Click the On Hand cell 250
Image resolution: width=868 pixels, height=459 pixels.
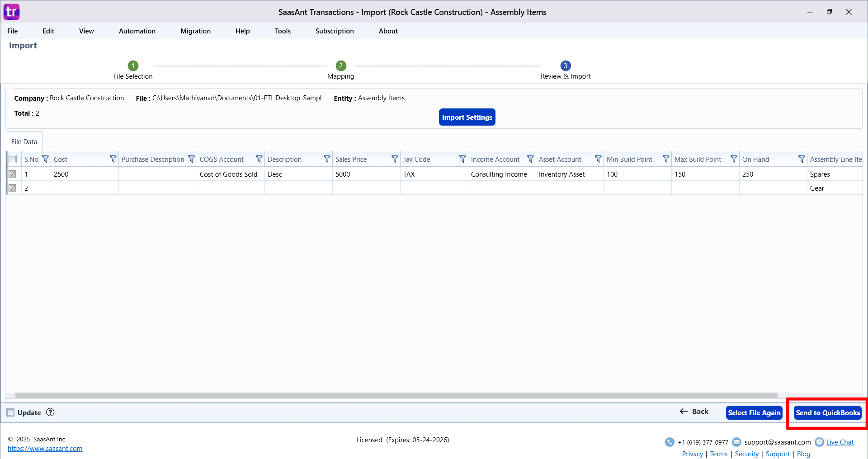point(773,174)
